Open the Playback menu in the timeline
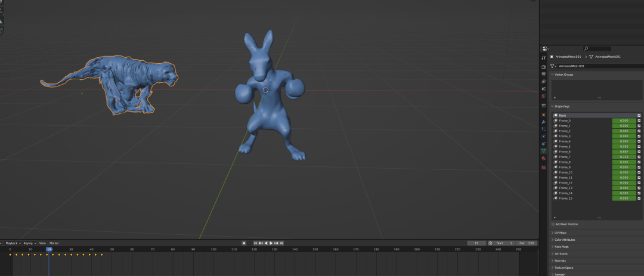Image resolution: width=644 pixels, height=276 pixels. click(13, 243)
